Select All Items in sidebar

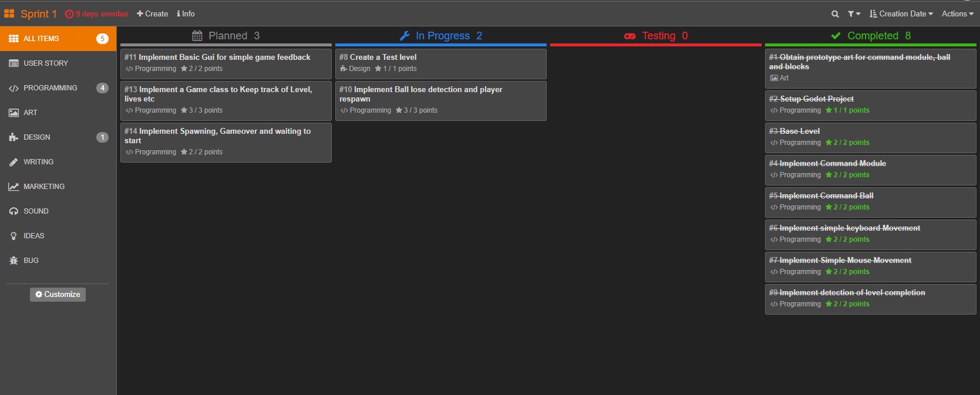coord(58,39)
